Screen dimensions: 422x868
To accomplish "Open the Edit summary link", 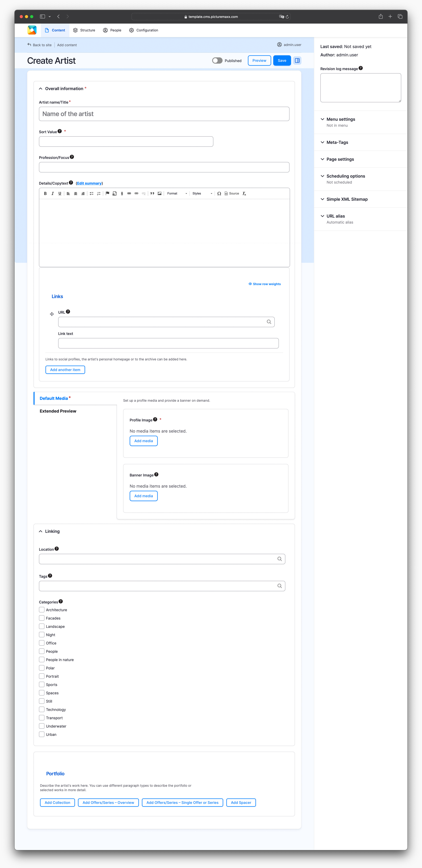I will (89, 183).
